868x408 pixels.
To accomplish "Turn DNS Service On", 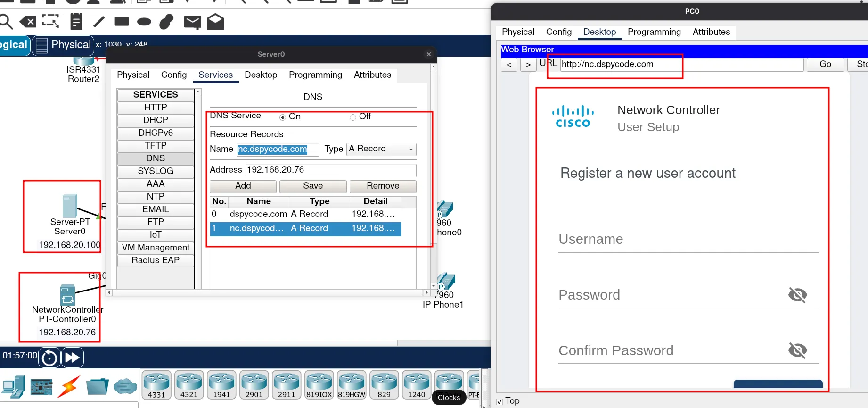I will point(283,117).
